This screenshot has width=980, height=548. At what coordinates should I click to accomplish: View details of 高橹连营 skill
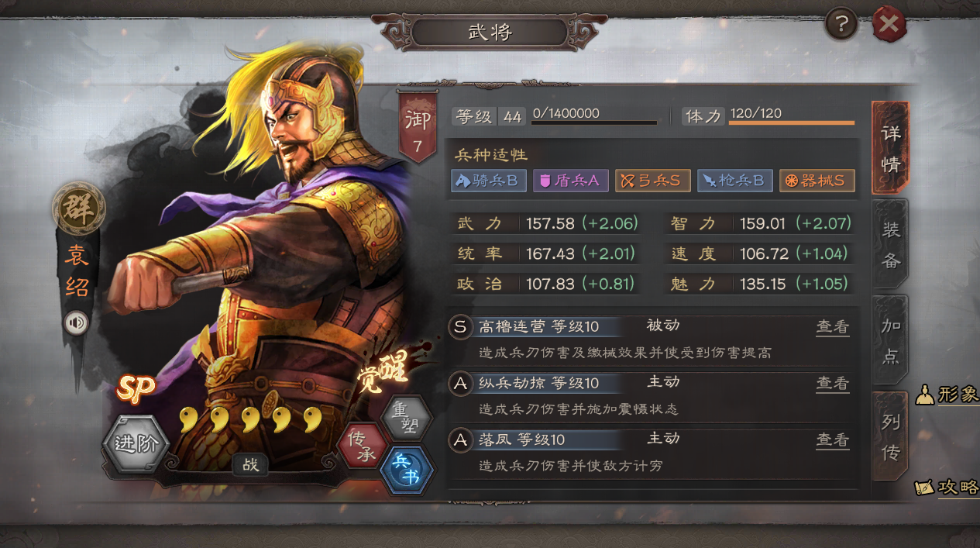[833, 327]
